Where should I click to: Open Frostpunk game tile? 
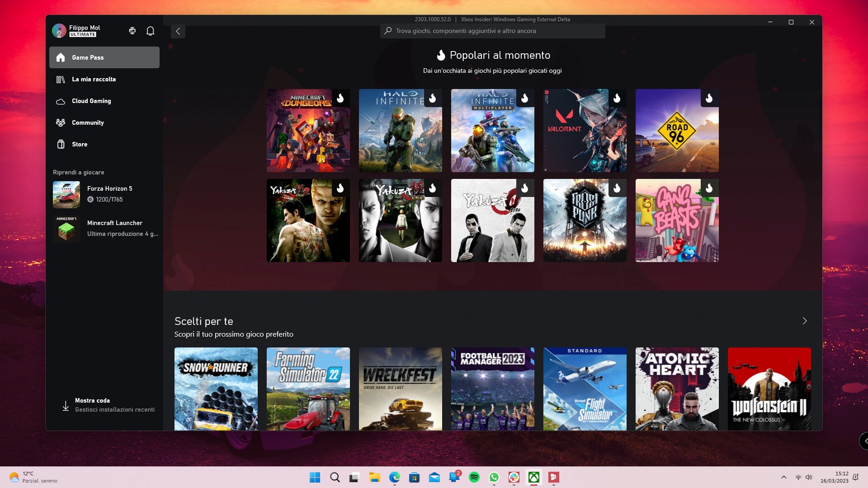(585, 221)
